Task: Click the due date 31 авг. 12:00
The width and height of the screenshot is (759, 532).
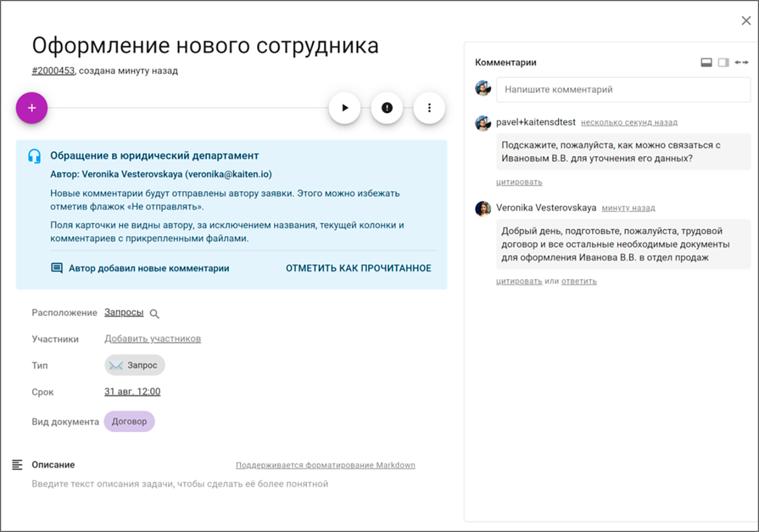Action: [x=132, y=392]
